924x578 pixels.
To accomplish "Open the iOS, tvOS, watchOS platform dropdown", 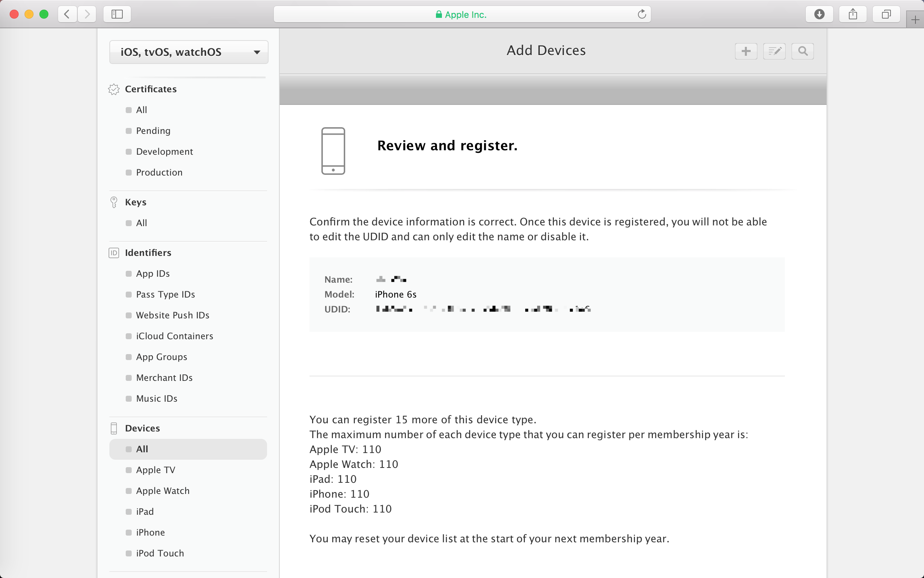I will pos(189,52).
